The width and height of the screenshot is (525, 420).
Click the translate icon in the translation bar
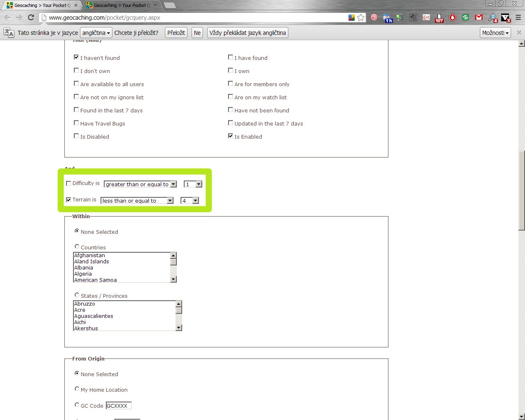click(9, 33)
